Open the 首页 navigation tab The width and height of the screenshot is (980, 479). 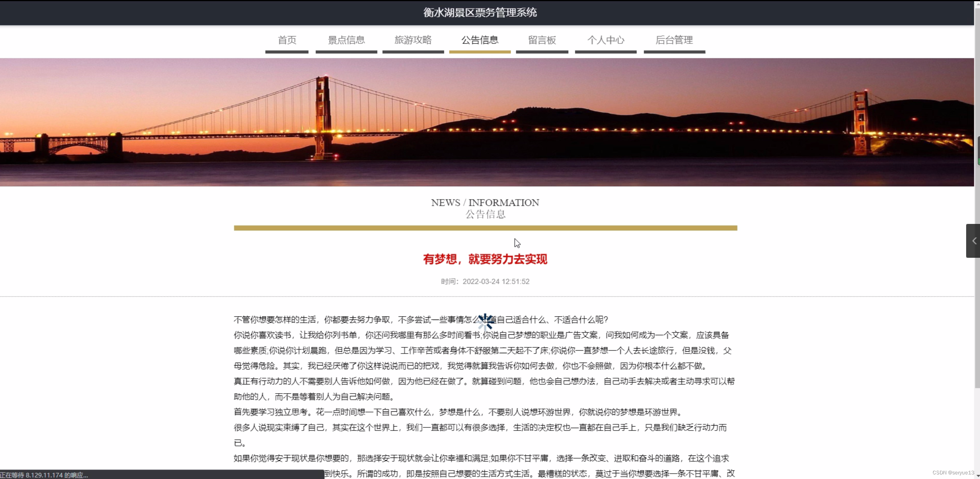[x=287, y=40]
